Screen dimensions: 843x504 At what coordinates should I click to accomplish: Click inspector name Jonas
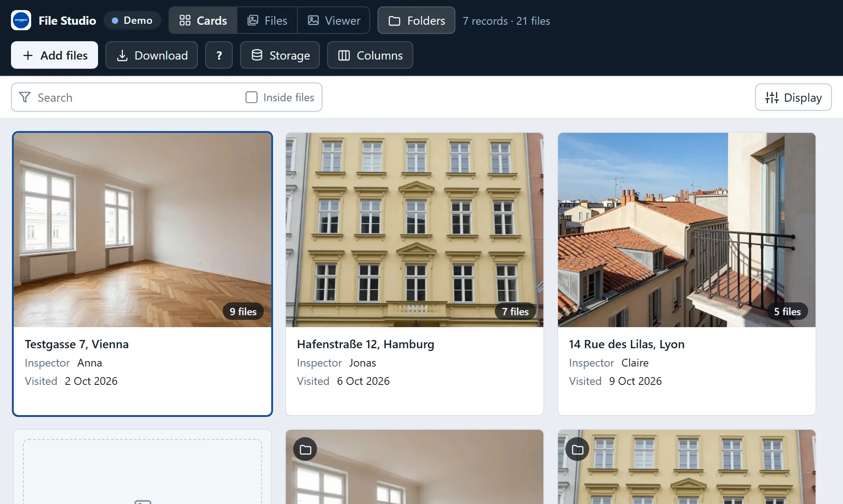tap(362, 363)
